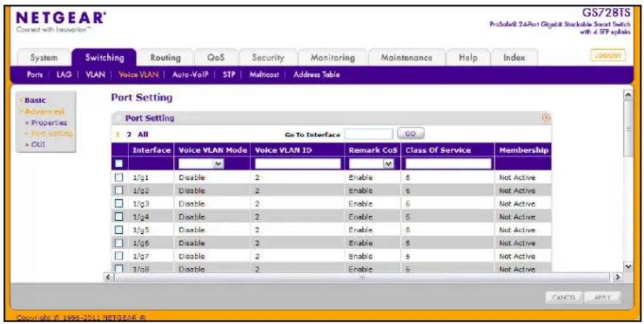
Task: Click the Not Active cell for 1/g3
Action: pos(523,204)
